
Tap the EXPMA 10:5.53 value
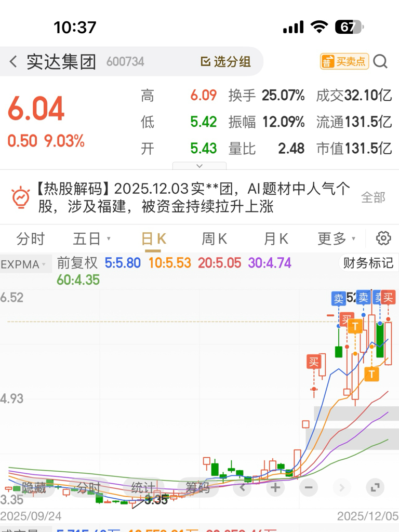(x=170, y=263)
